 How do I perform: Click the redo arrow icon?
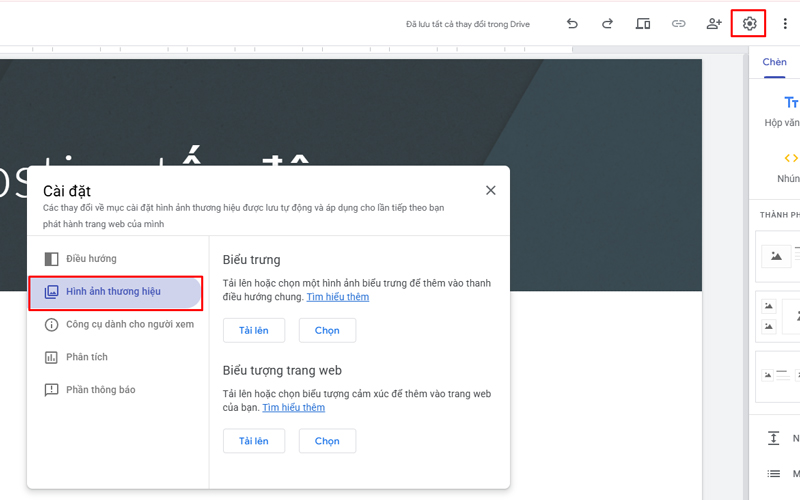point(607,23)
